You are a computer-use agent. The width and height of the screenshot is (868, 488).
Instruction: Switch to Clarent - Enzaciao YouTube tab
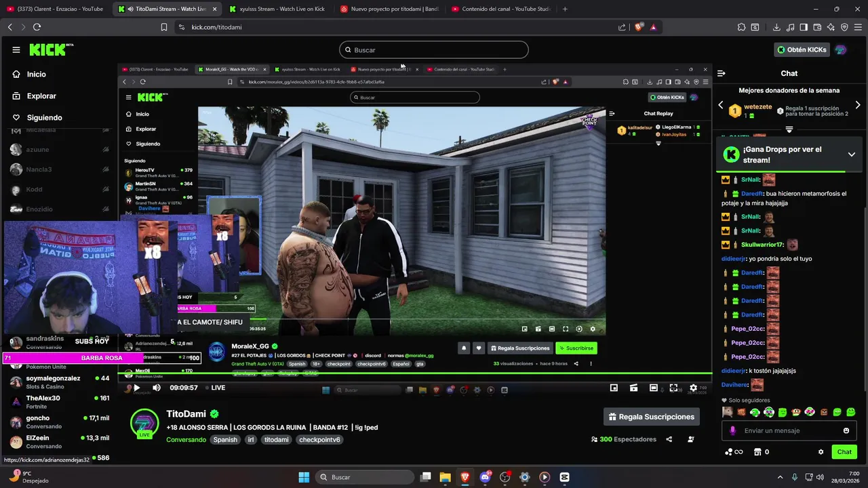pos(56,9)
